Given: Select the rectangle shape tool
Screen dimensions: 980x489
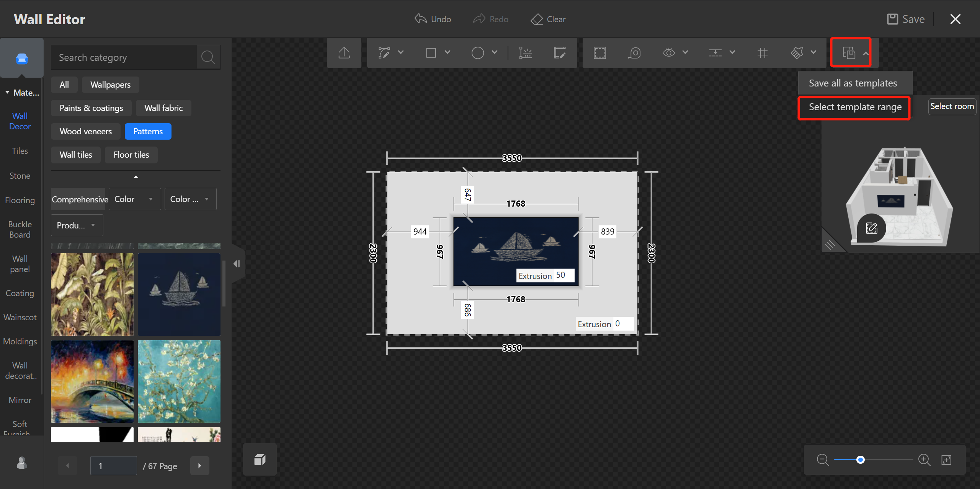Looking at the screenshot, I should coord(431,53).
